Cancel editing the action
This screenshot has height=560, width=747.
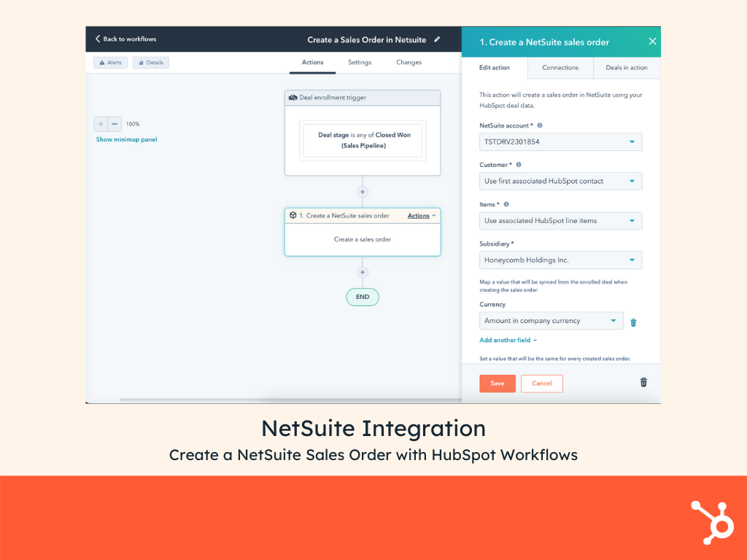click(542, 384)
